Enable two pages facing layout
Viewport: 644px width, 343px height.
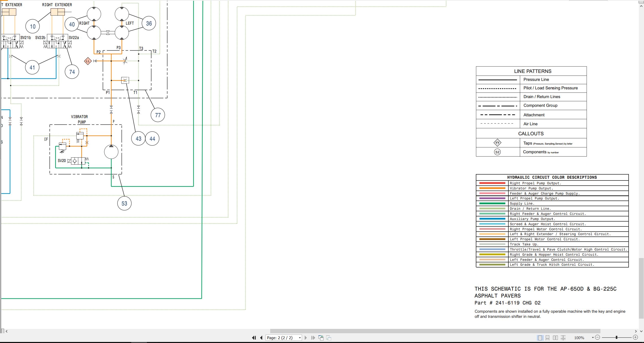point(555,338)
